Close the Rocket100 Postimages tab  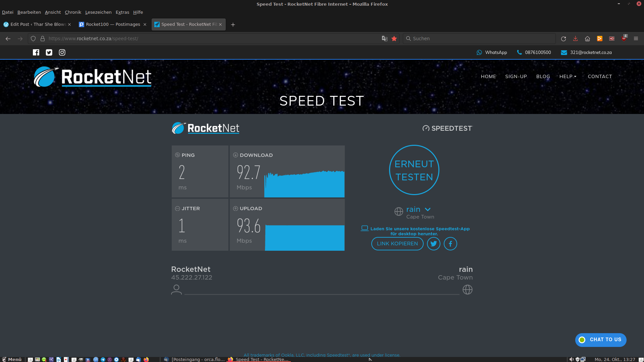tap(145, 24)
